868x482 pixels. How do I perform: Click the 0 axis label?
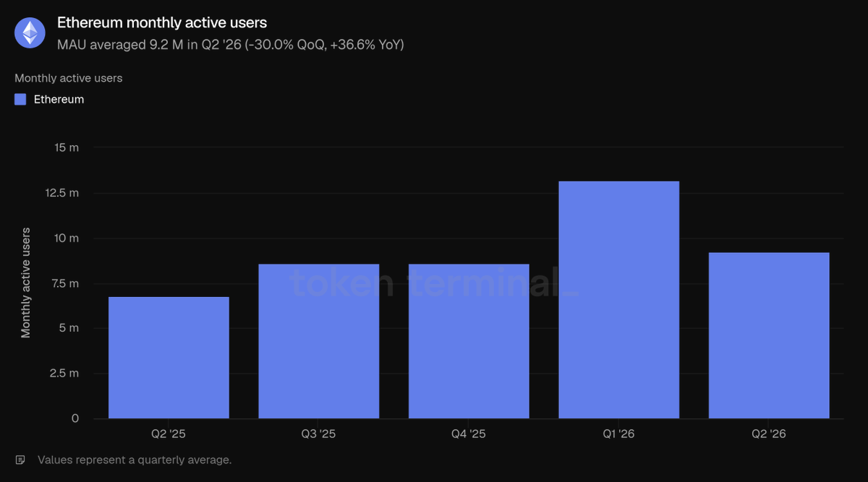pyautogui.click(x=75, y=418)
